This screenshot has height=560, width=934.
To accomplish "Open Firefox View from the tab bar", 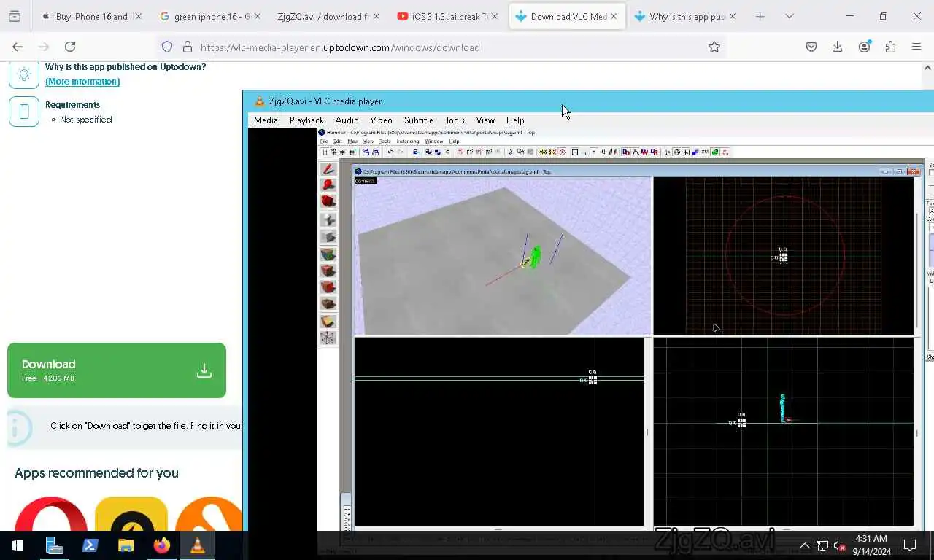I will point(15,16).
